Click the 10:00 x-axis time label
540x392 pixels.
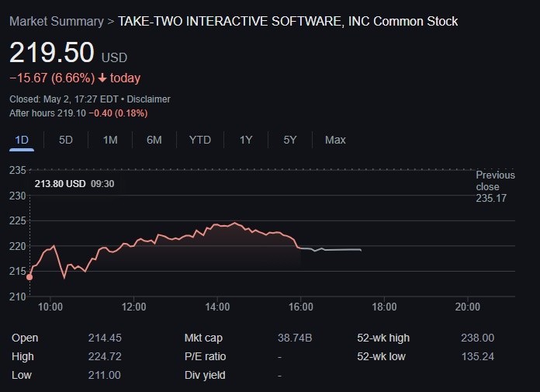(x=50, y=307)
